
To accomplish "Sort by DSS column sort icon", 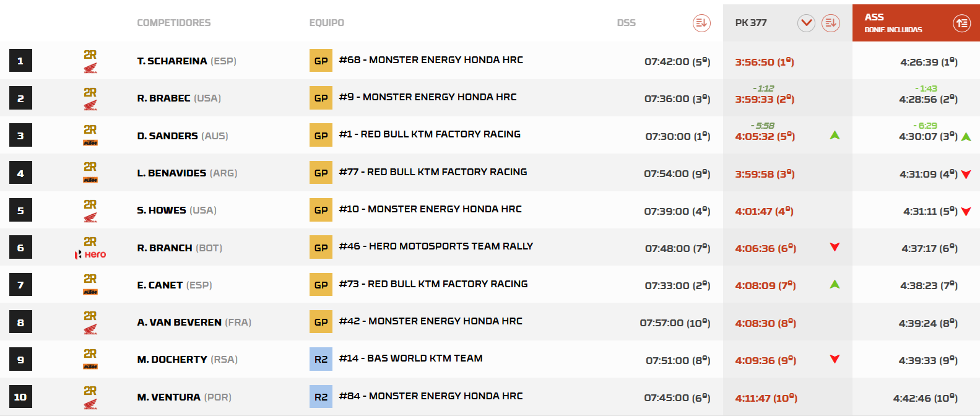I will click(701, 23).
